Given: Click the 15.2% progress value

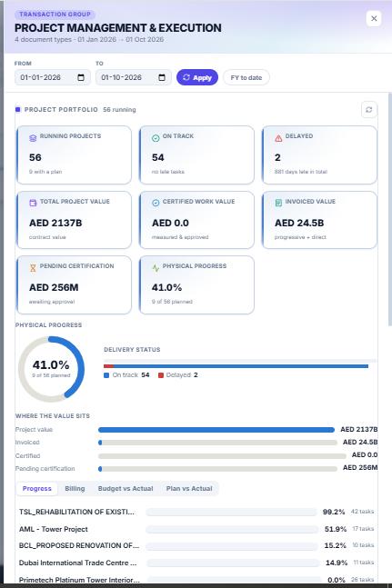Looking at the screenshot, I should tap(335, 545).
